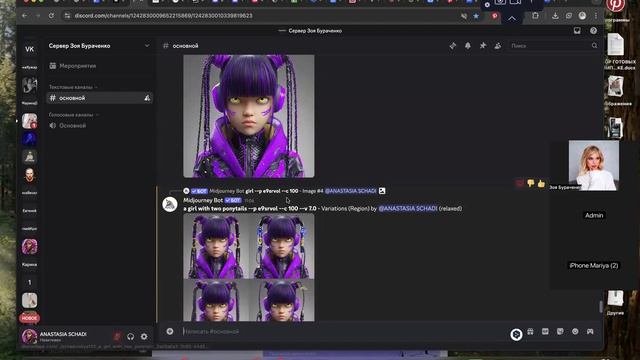Open the emoji picker icon
Image resolution: width=640 pixels, height=360 pixels.
pos(575,331)
